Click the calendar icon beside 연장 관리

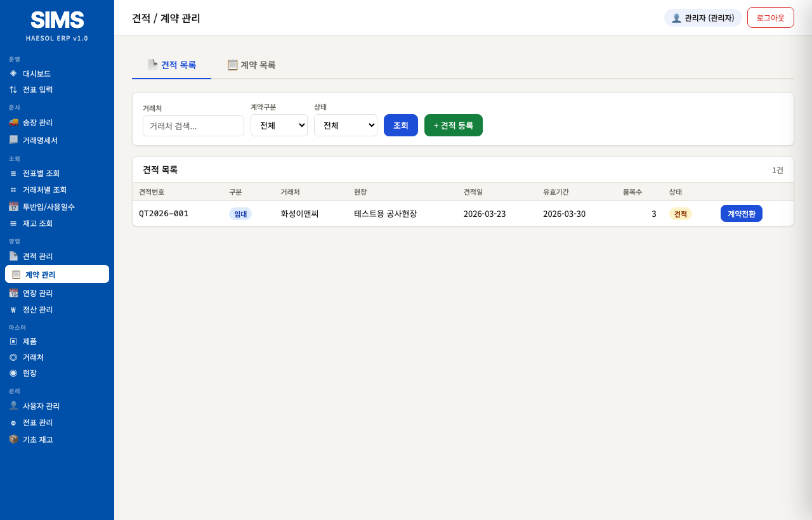click(13, 292)
